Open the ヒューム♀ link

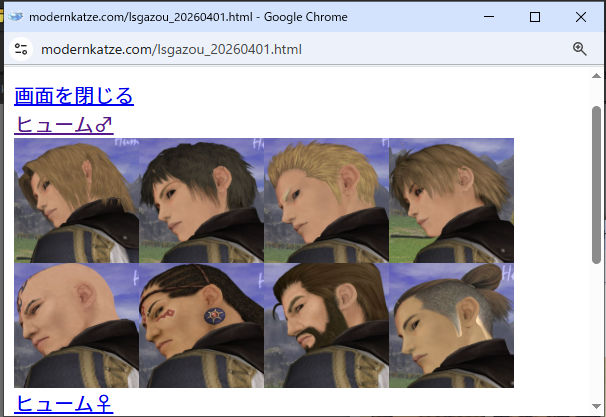coord(64,403)
